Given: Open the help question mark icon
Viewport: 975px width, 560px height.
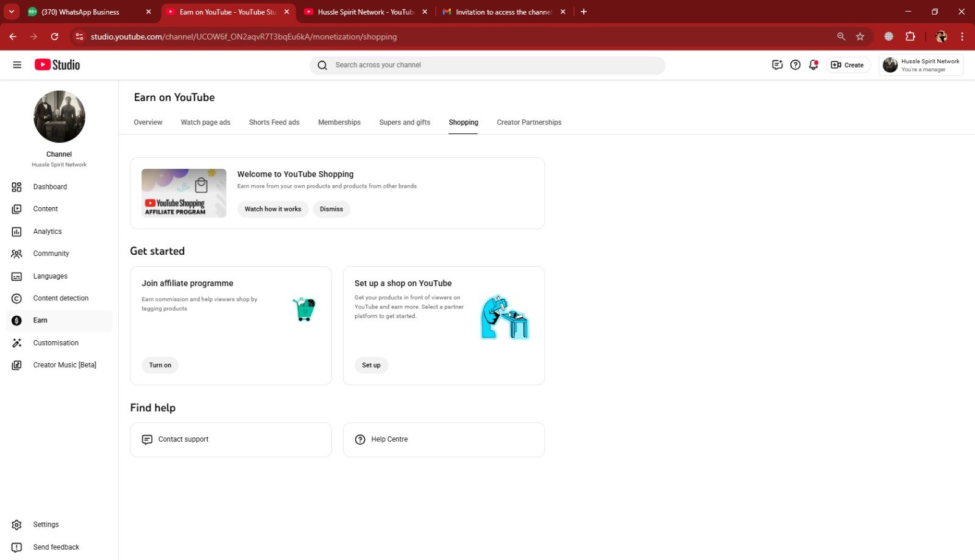Looking at the screenshot, I should point(795,65).
